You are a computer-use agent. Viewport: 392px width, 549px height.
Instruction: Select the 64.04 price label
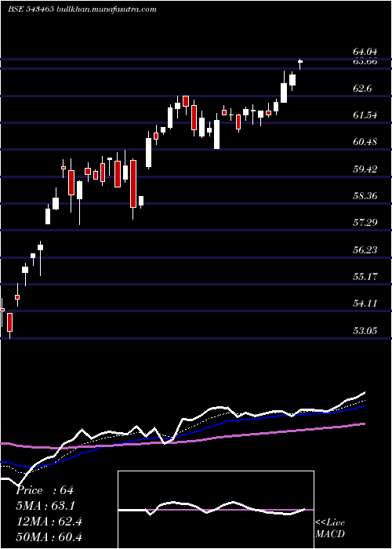pos(365,53)
